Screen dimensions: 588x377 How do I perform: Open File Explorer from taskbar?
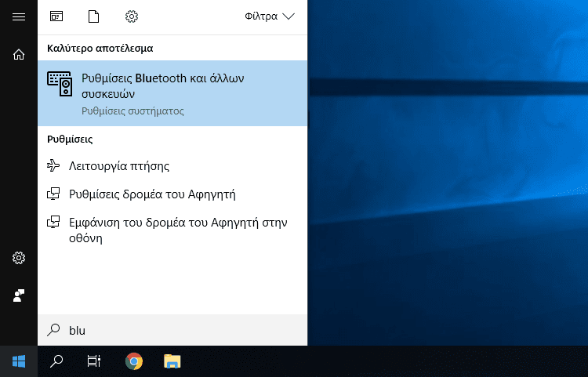click(x=172, y=361)
